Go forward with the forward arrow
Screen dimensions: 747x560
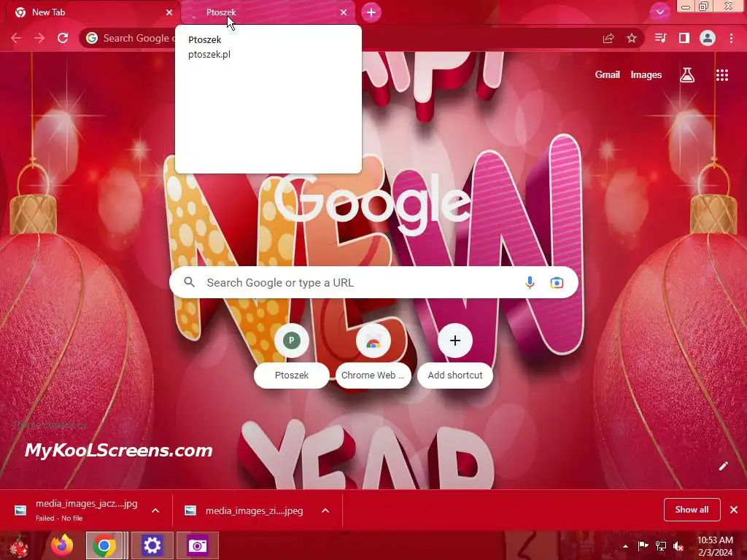39,38
